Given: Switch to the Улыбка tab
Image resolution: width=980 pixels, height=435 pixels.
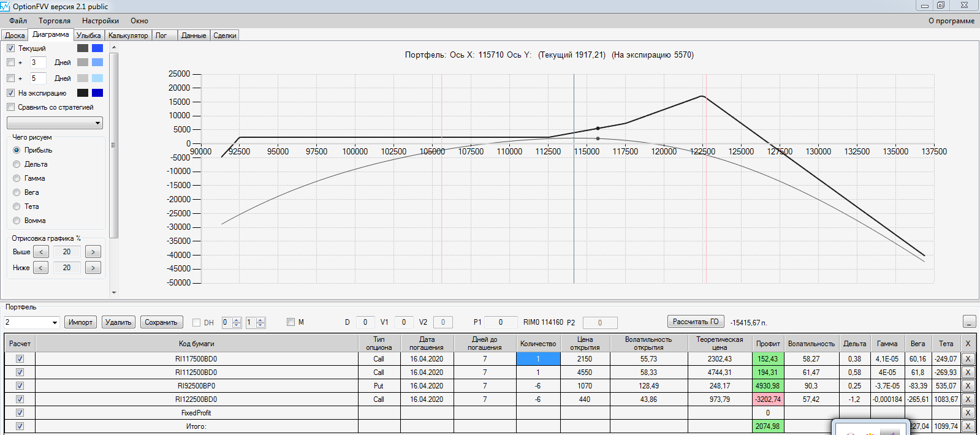Looking at the screenshot, I should (89, 36).
